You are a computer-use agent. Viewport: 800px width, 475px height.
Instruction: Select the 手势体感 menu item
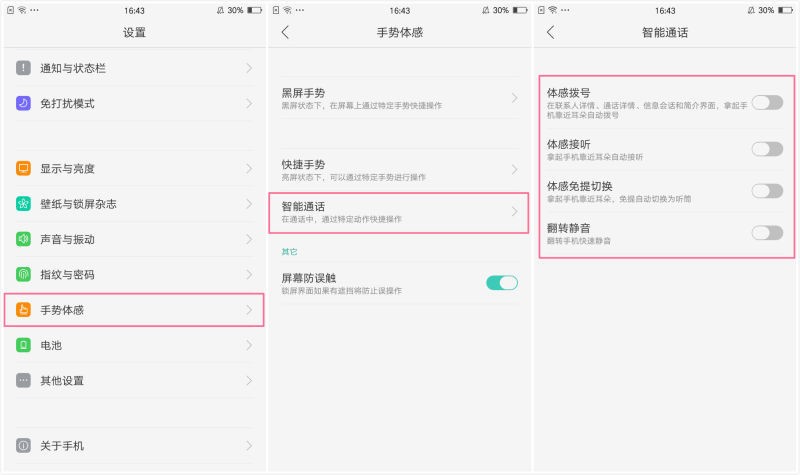134,310
